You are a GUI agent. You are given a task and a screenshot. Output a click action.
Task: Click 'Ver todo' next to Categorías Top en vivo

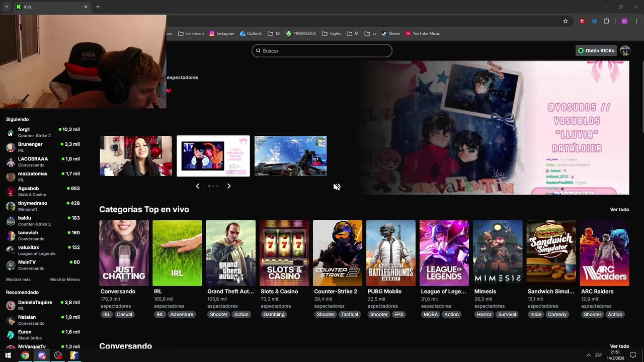(x=619, y=210)
